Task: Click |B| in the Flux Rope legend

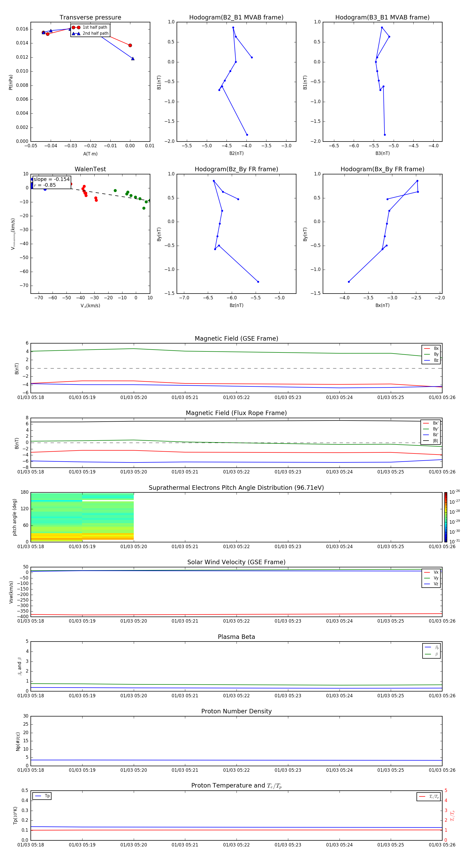Action: click(431, 441)
